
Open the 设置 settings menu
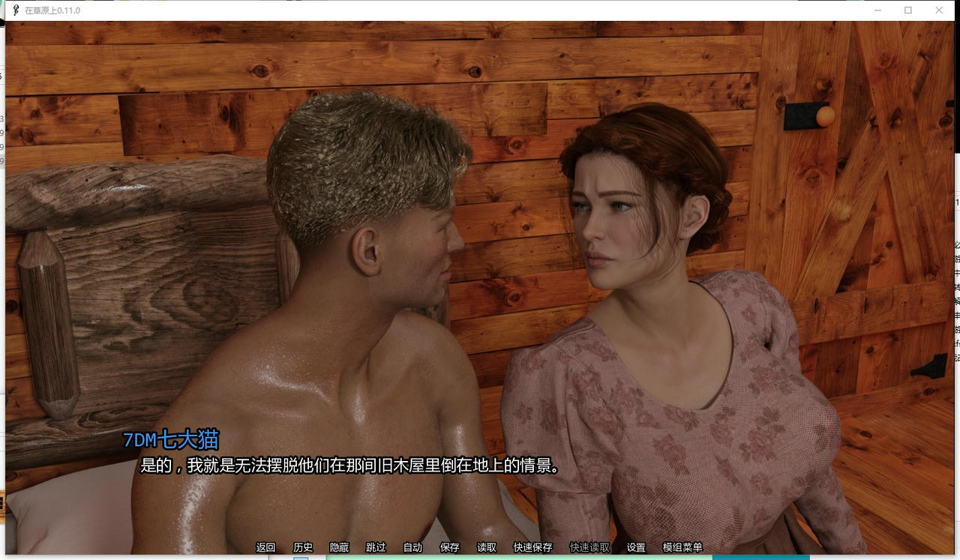pyautogui.click(x=635, y=547)
